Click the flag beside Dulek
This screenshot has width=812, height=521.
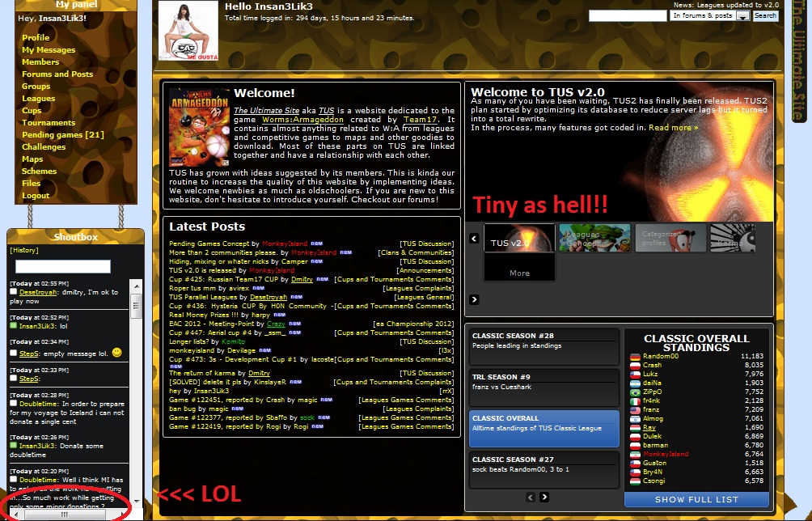[x=635, y=437]
